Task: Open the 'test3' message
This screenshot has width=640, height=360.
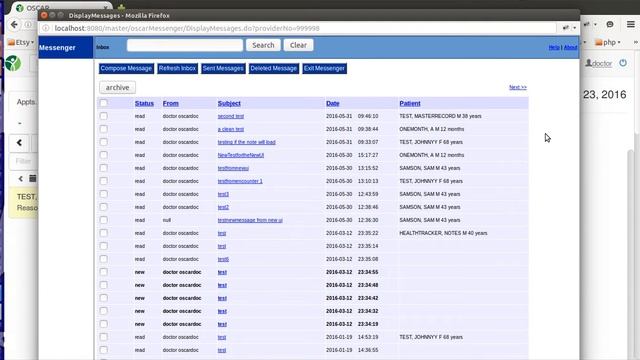Action: point(223,194)
